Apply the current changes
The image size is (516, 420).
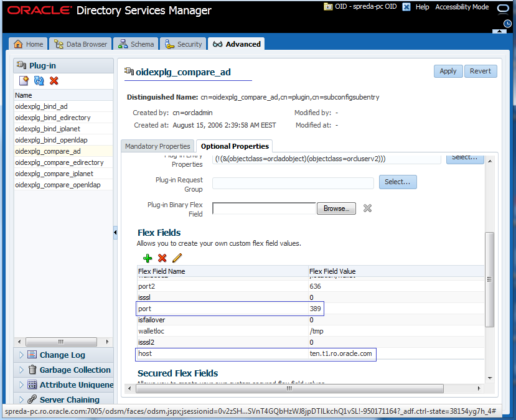[x=448, y=71]
